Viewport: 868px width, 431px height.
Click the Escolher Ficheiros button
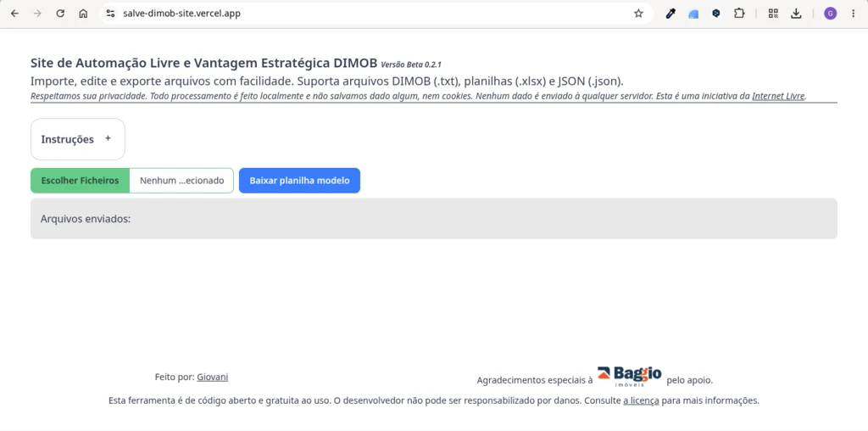click(x=80, y=181)
